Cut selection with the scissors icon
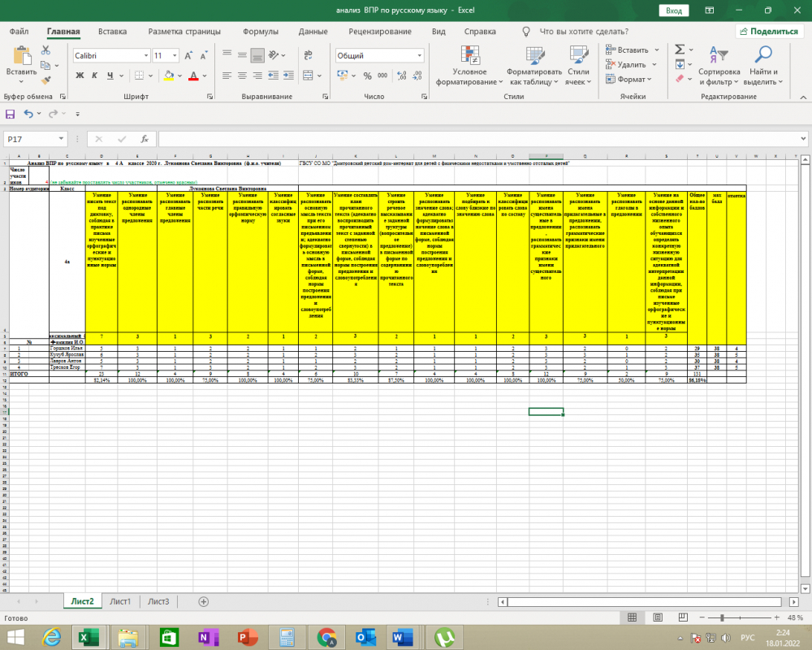 coord(46,50)
